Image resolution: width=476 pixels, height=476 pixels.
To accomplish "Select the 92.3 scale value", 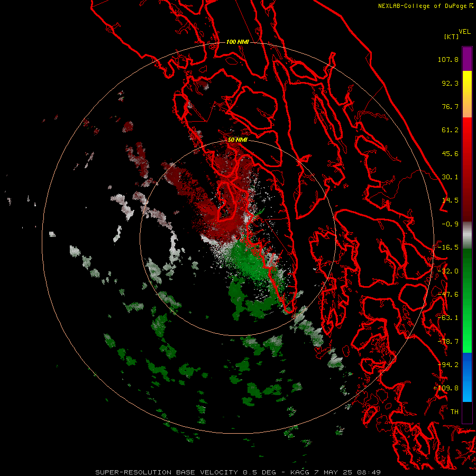I will pos(450,83).
